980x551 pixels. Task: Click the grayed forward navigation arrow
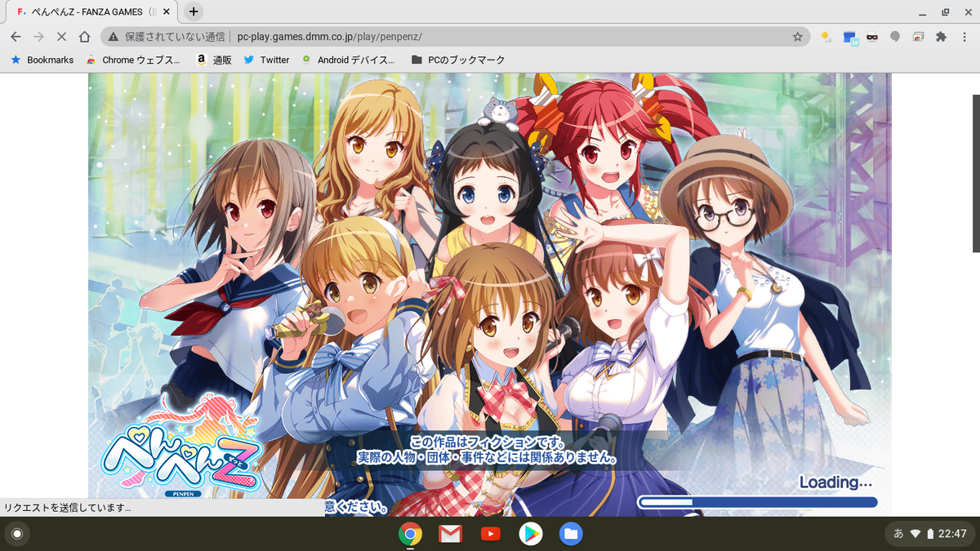(x=38, y=37)
